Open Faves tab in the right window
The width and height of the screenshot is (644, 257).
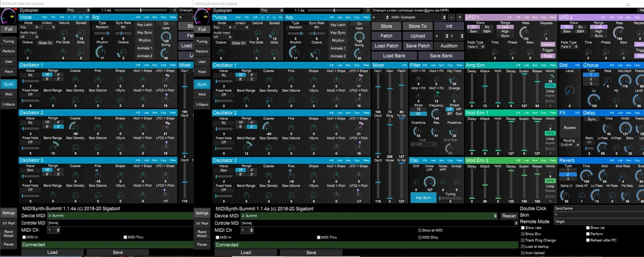pyautogui.click(x=202, y=244)
